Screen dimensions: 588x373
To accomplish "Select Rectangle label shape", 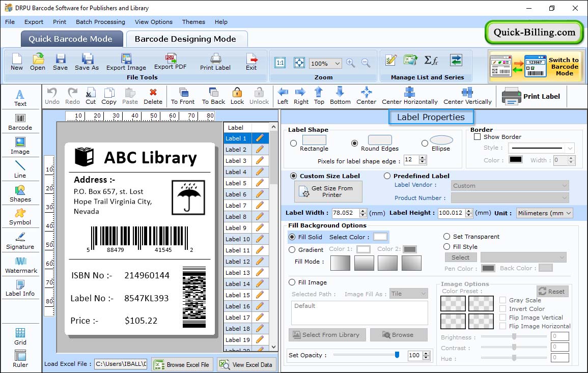I will [x=294, y=143].
